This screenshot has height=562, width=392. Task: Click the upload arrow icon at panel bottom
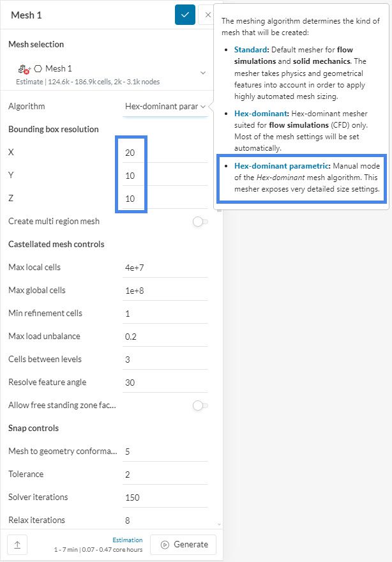tap(17, 545)
